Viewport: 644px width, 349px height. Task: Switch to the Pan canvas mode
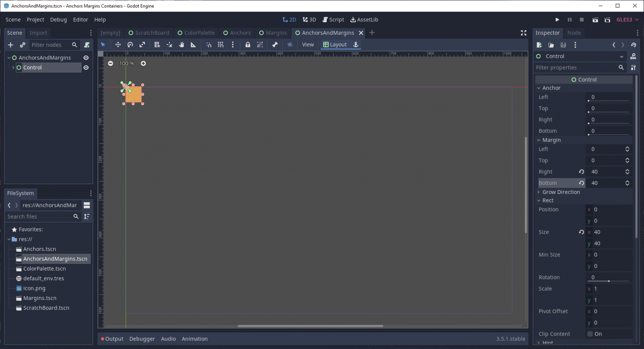tap(182, 44)
